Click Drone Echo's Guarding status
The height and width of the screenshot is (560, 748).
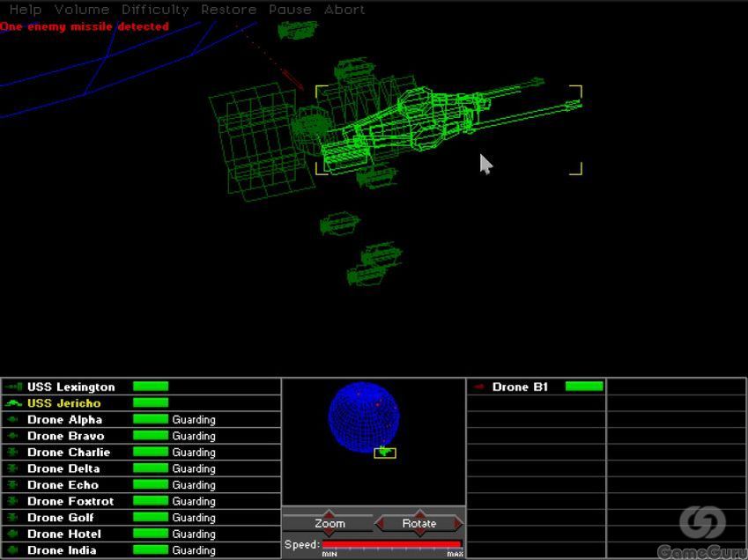tap(194, 485)
